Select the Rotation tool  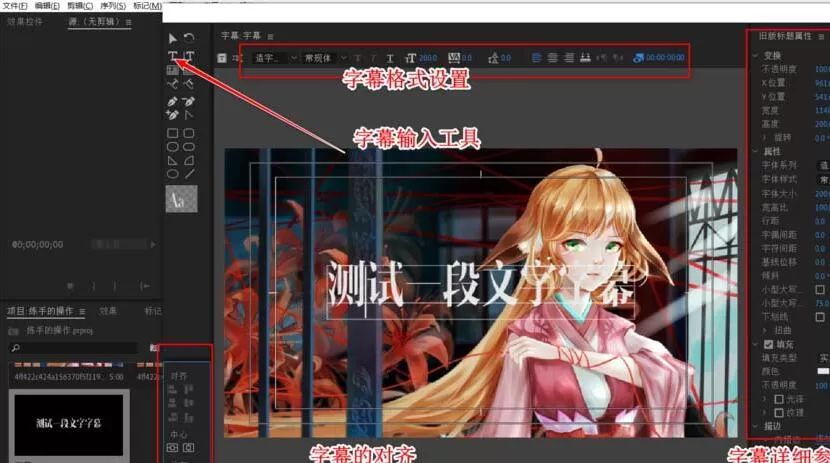tap(189, 38)
